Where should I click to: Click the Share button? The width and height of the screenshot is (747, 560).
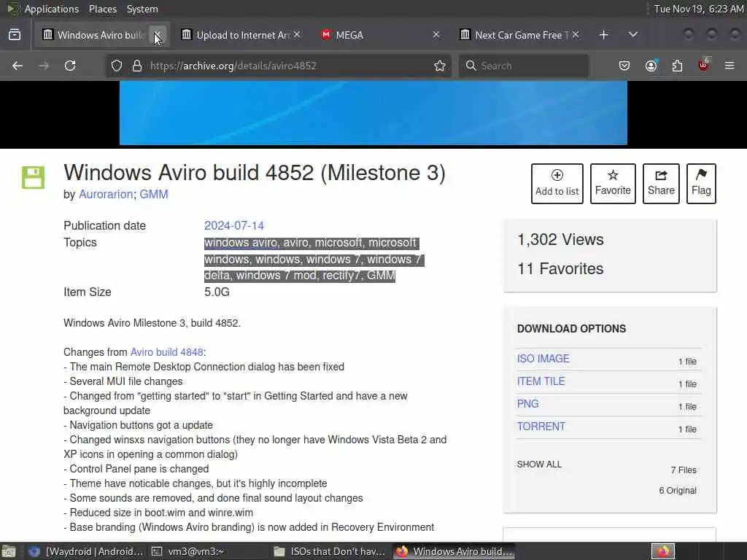pyautogui.click(x=661, y=184)
